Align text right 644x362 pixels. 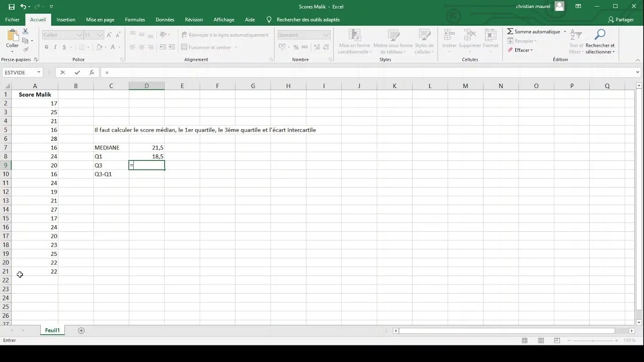[151, 47]
